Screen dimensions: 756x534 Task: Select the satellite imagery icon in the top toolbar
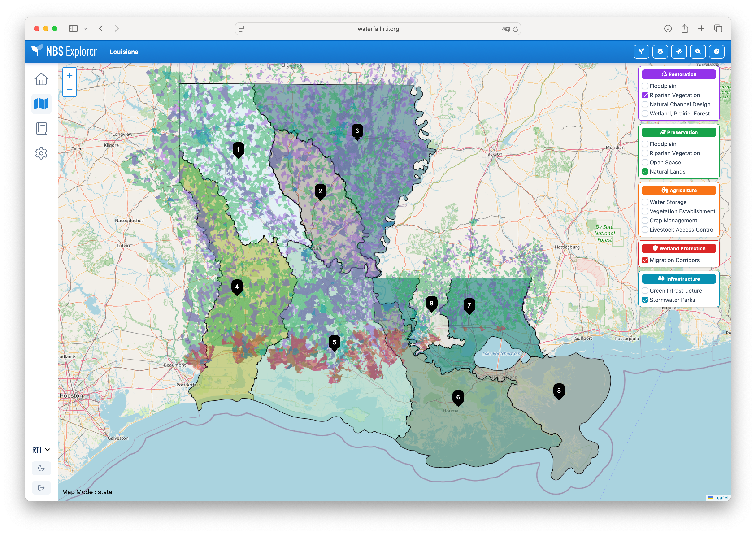(679, 51)
